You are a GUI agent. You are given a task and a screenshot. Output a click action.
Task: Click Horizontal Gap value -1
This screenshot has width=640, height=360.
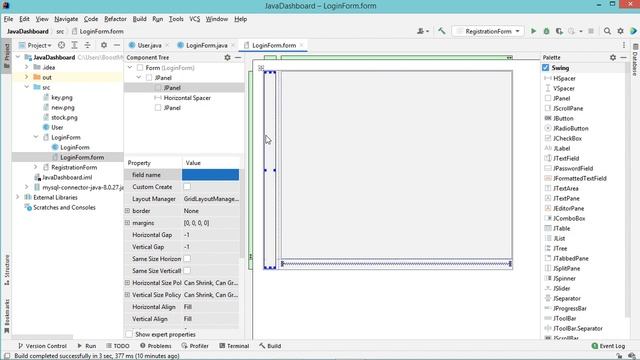tap(210, 235)
